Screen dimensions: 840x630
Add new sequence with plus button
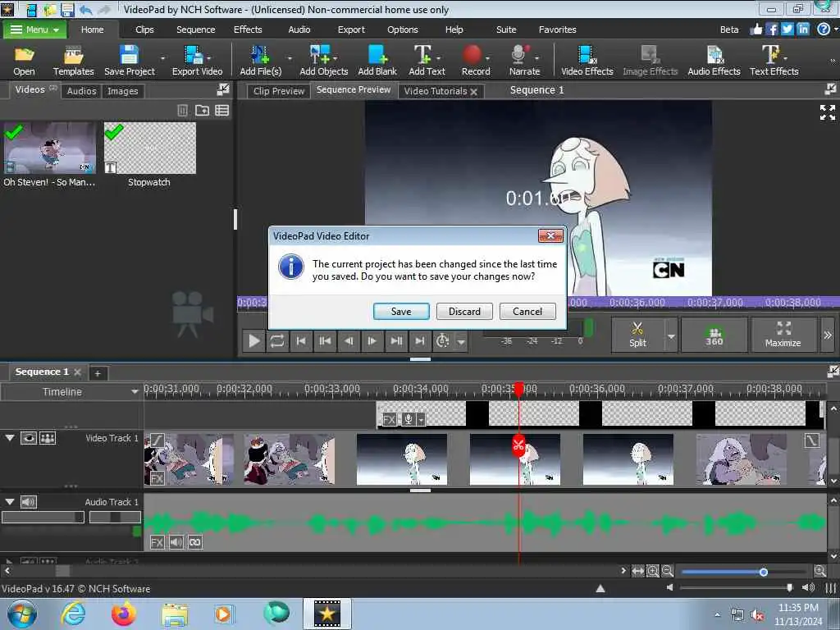98,373
